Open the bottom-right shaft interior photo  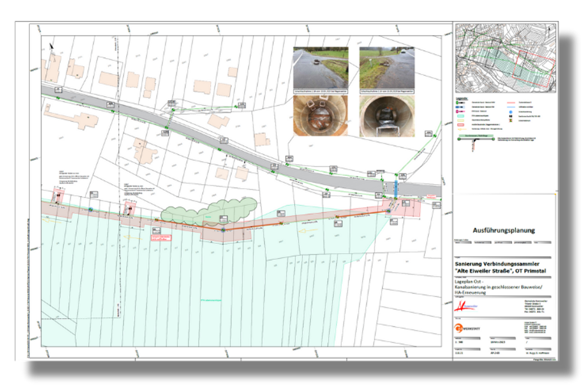tap(387, 116)
